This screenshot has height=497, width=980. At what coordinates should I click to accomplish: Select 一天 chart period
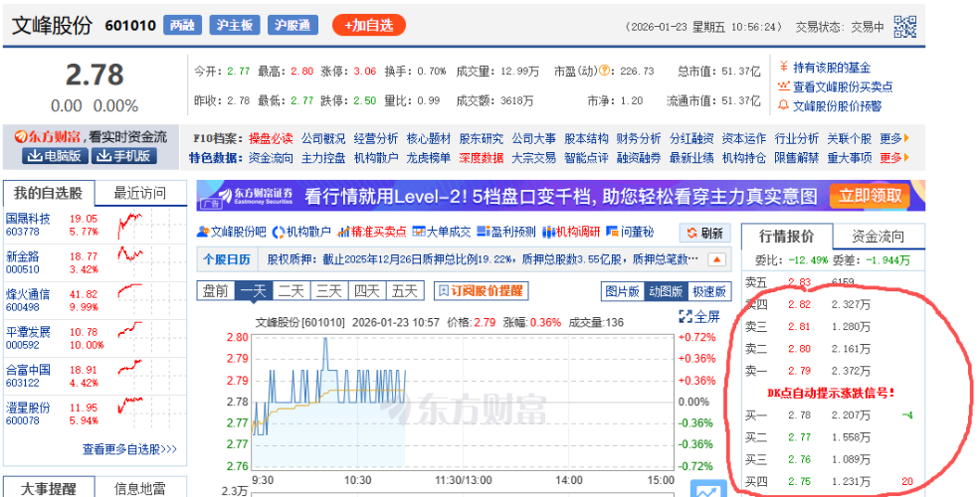pyautogui.click(x=254, y=291)
